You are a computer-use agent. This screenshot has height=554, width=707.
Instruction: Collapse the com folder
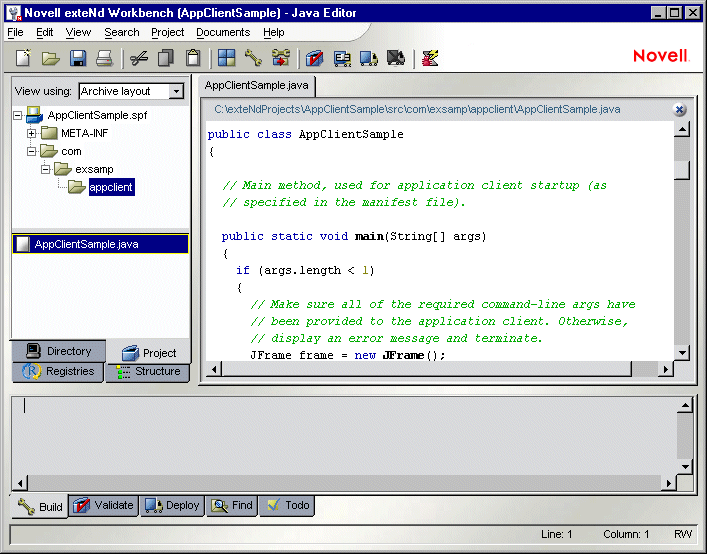[31, 151]
